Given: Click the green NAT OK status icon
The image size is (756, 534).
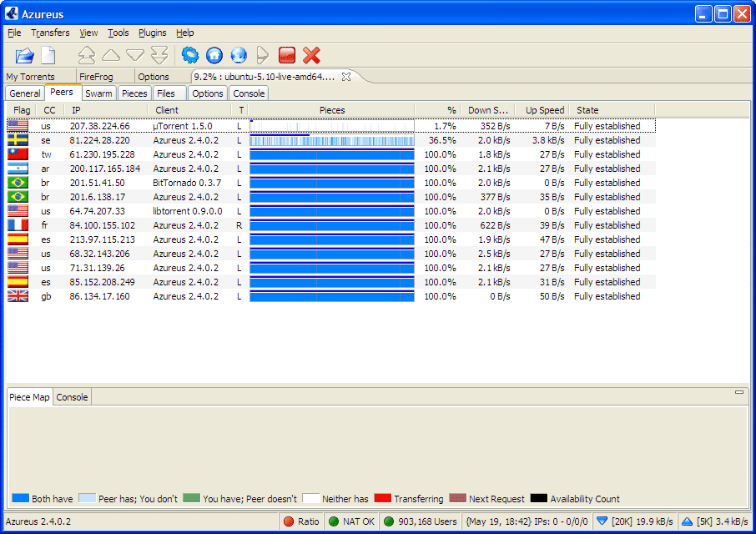Looking at the screenshot, I should point(334,521).
